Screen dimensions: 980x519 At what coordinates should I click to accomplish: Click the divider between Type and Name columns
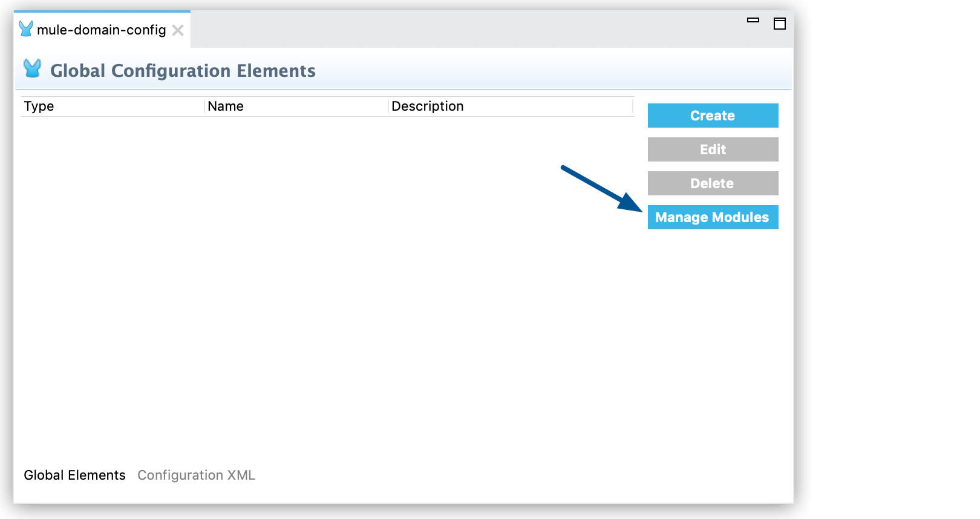click(204, 106)
